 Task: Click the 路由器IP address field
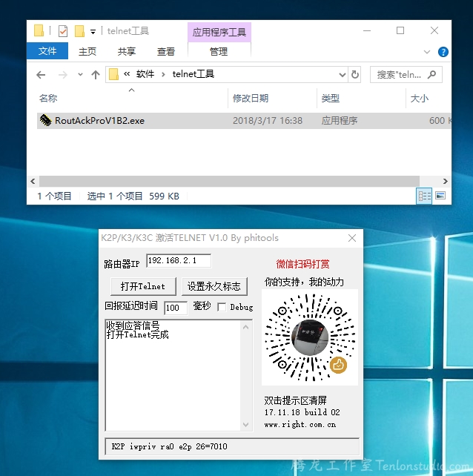[179, 261]
